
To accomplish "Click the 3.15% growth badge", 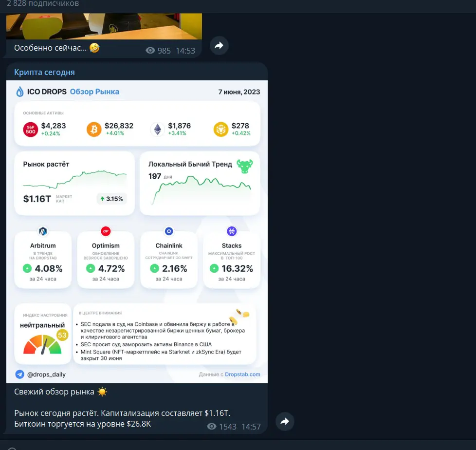I will point(112,199).
